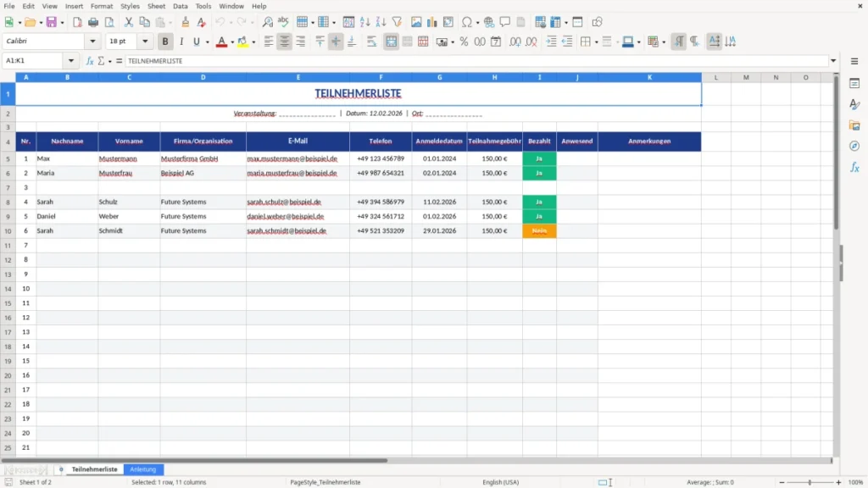
Task: Open the Select Function sum dropdown arrow
Action: pyautogui.click(x=109, y=61)
